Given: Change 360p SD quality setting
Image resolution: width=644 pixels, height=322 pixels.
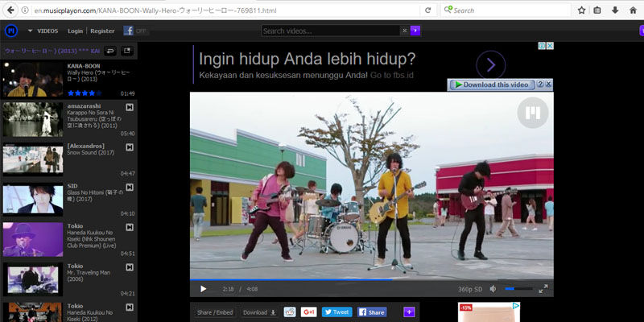Looking at the screenshot, I should pos(470,289).
